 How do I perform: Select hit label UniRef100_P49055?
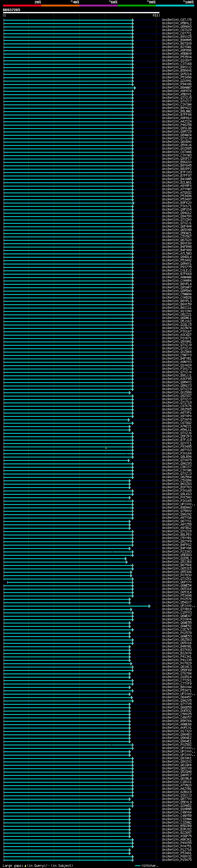(177, 843)
